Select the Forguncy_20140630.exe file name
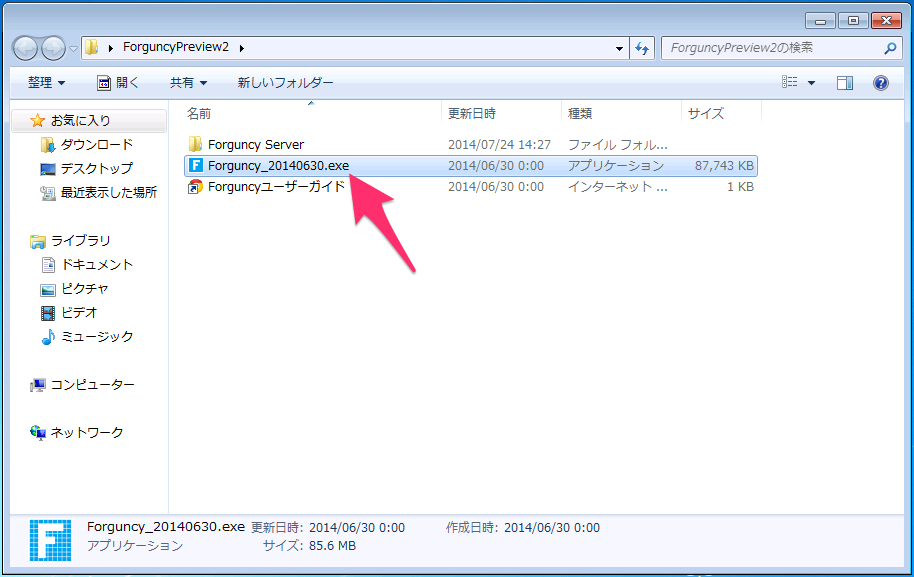Image resolution: width=914 pixels, height=577 pixels. 279,166
